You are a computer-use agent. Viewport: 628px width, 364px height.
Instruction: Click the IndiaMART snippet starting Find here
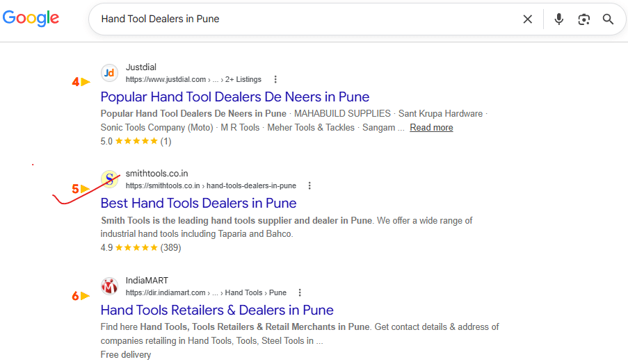(x=300, y=333)
